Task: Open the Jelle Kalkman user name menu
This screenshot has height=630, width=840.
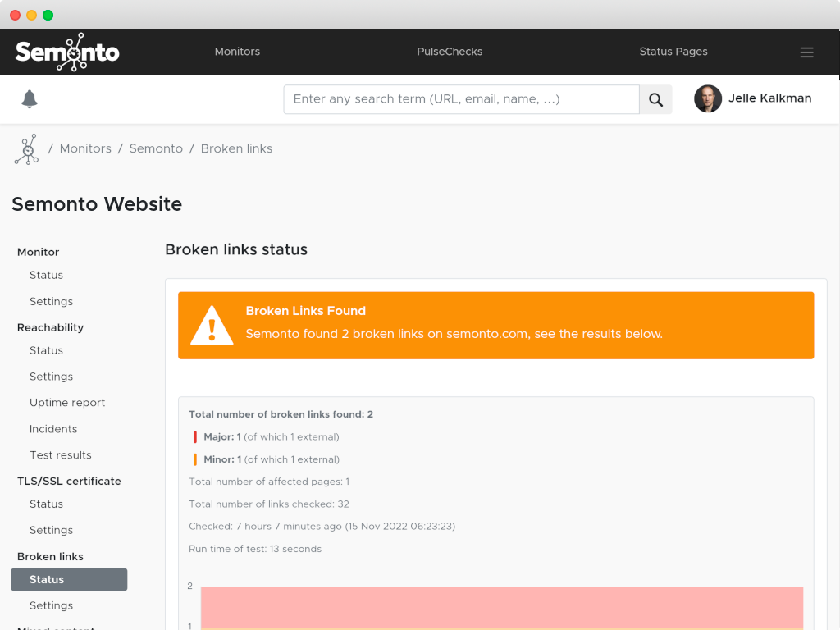Action: pyautogui.click(x=769, y=98)
